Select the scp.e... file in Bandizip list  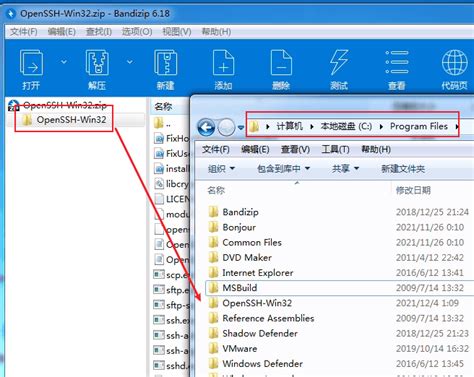coord(171,275)
